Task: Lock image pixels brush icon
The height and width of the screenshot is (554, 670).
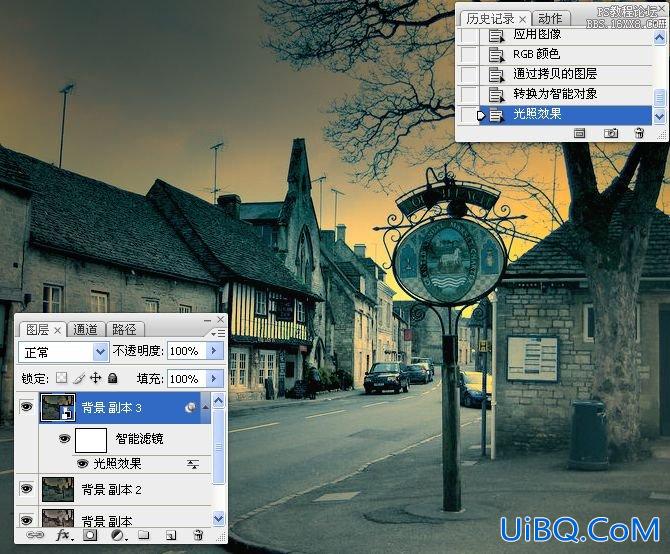Action: [x=79, y=378]
